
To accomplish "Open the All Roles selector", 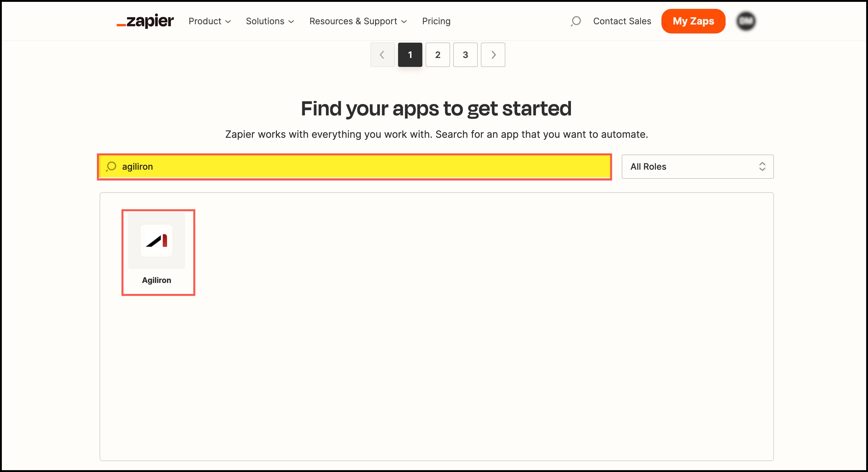I will tap(697, 166).
